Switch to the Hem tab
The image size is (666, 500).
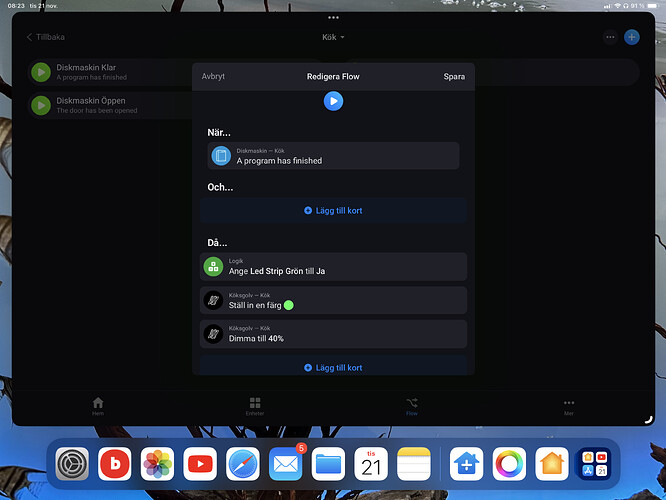click(98, 406)
